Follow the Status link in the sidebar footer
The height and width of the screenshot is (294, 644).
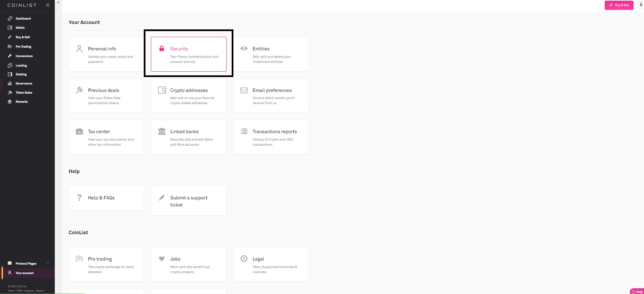[x=40, y=291]
